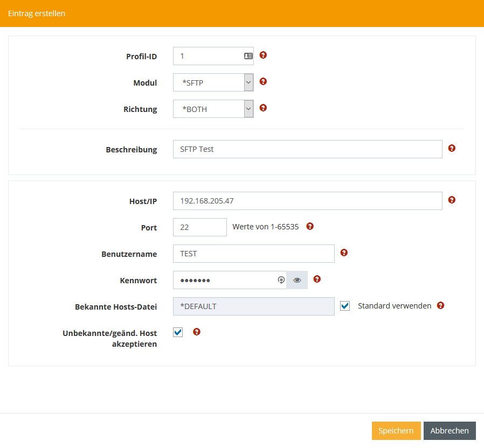Click the help icon next to Profil-ID
This screenshot has height=448, width=484.
pyautogui.click(x=263, y=55)
